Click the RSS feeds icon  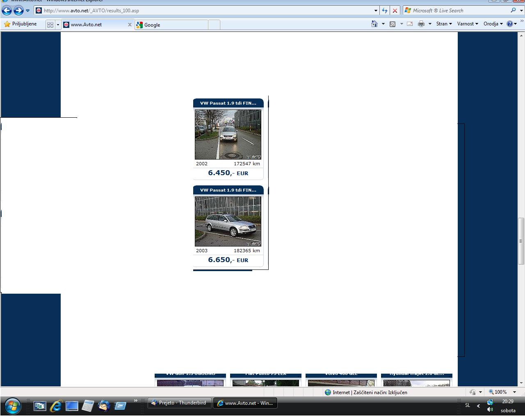point(393,24)
